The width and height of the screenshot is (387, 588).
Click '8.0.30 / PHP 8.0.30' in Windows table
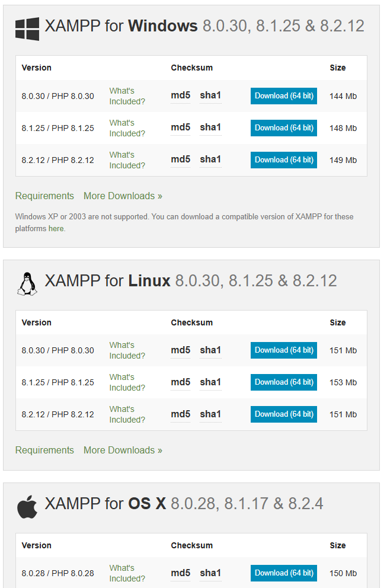pyautogui.click(x=57, y=97)
